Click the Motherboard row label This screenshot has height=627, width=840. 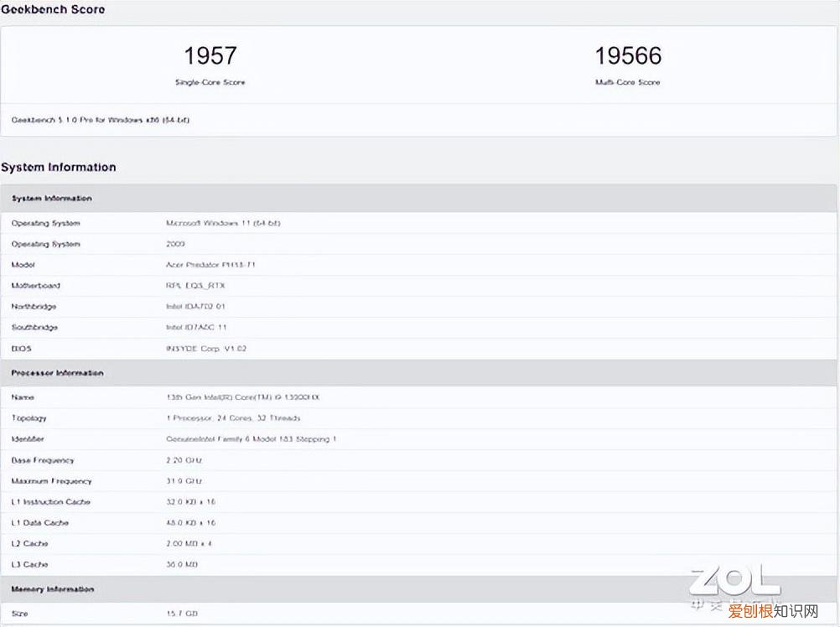point(36,286)
